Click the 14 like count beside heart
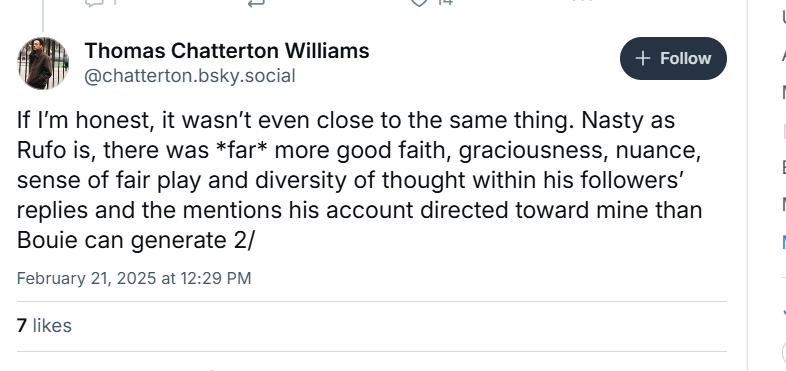The height and width of the screenshot is (371, 786). [445, 3]
